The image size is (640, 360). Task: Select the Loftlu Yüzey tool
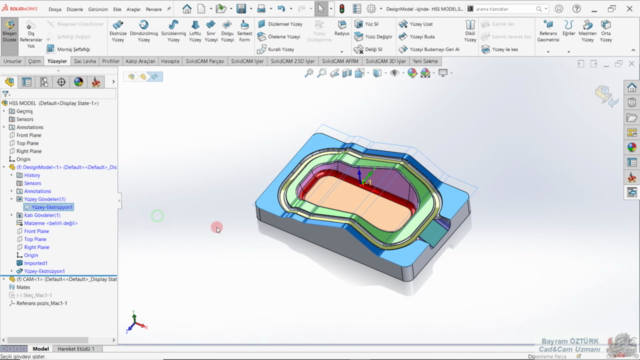[x=195, y=32]
